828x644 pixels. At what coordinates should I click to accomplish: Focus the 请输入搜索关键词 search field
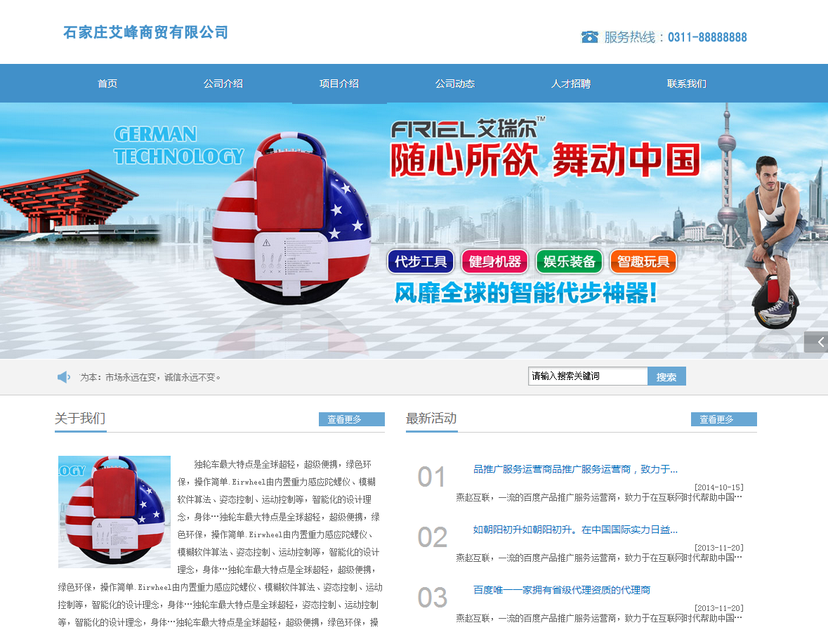click(588, 376)
